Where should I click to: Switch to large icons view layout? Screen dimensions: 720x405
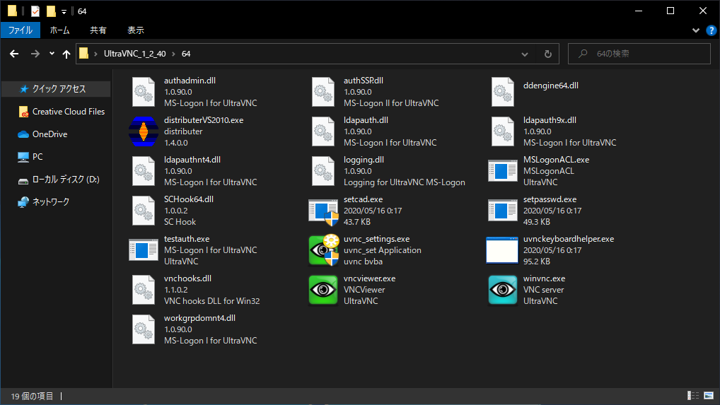pyautogui.click(x=709, y=395)
